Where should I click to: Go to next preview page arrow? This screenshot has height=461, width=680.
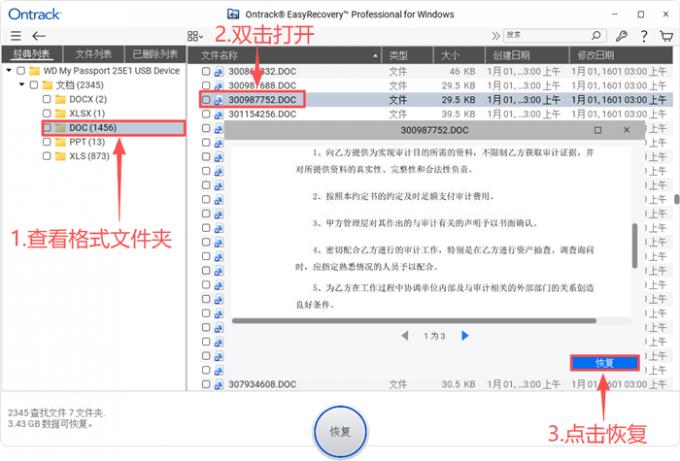465,336
